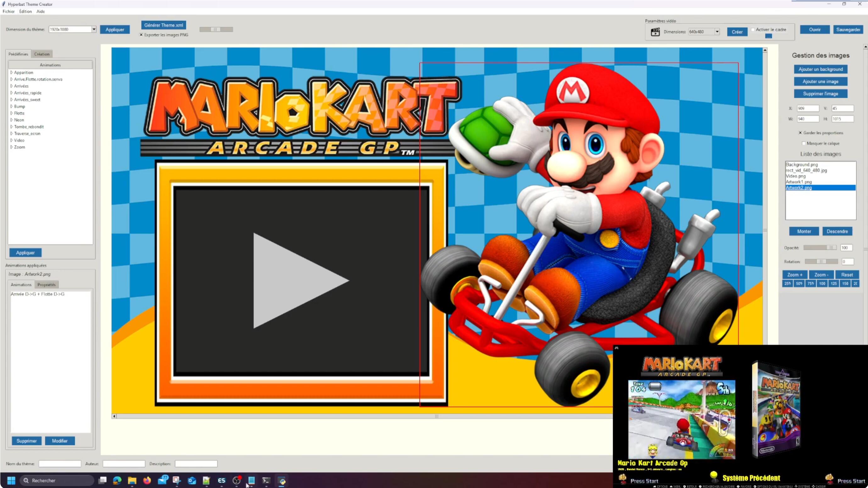Open Outlook from the taskbar

[192, 480]
